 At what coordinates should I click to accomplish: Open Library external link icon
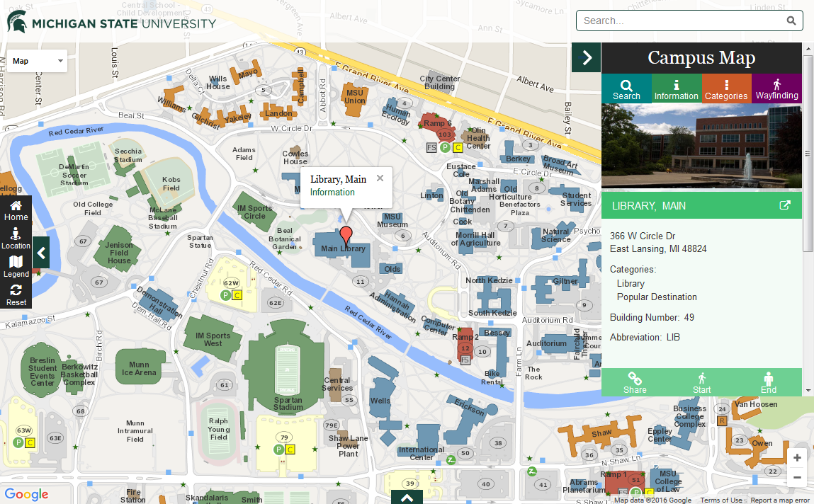(x=784, y=205)
